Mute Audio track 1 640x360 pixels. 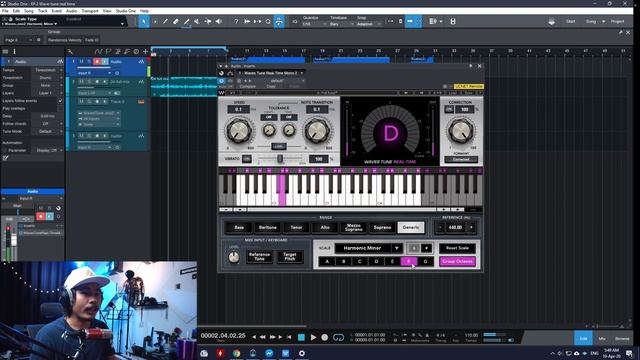[81, 62]
